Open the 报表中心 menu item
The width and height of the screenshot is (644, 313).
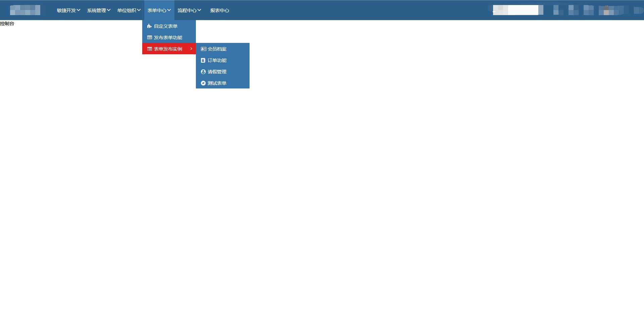point(219,10)
